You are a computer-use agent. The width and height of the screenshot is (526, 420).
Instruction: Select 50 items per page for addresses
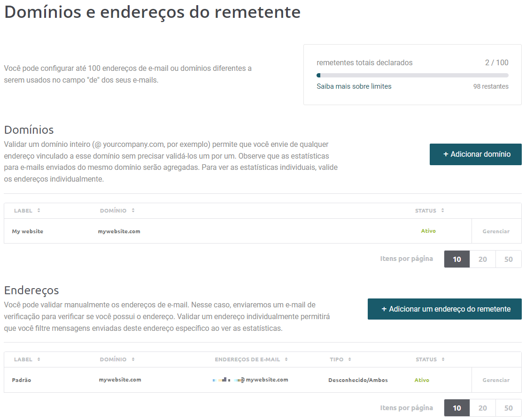[509, 408]
